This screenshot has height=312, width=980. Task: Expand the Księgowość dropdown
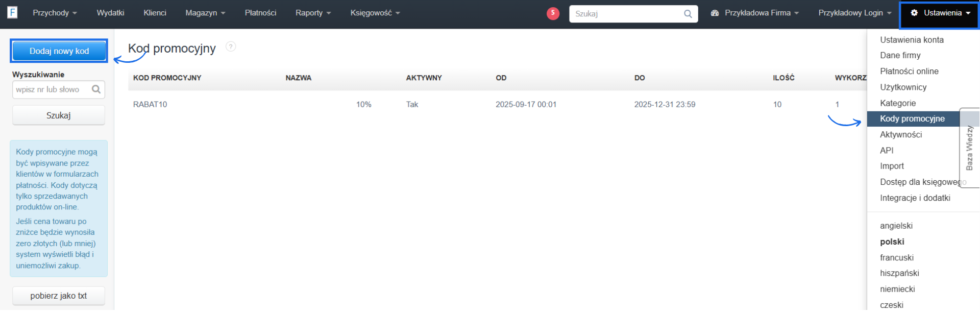point(375,13)
